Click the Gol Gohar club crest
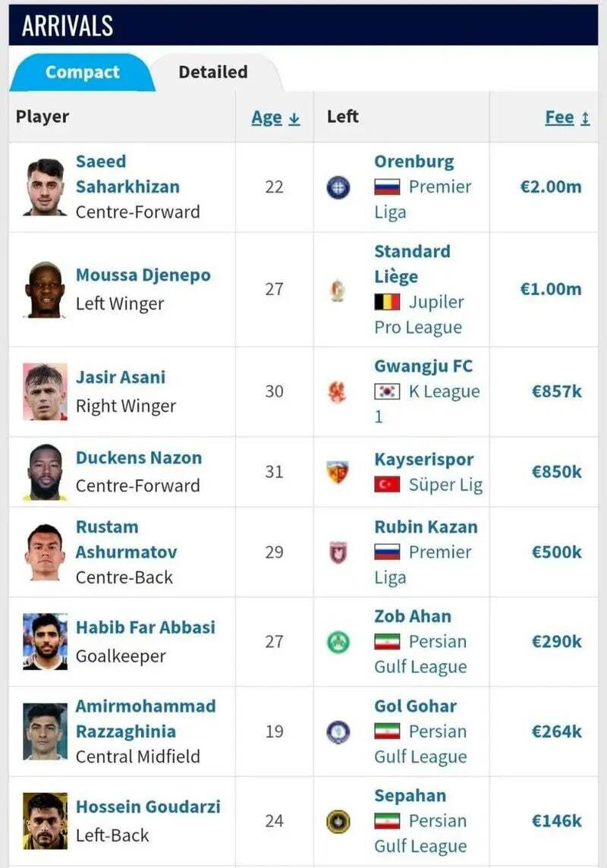 (x=338, y=731)
